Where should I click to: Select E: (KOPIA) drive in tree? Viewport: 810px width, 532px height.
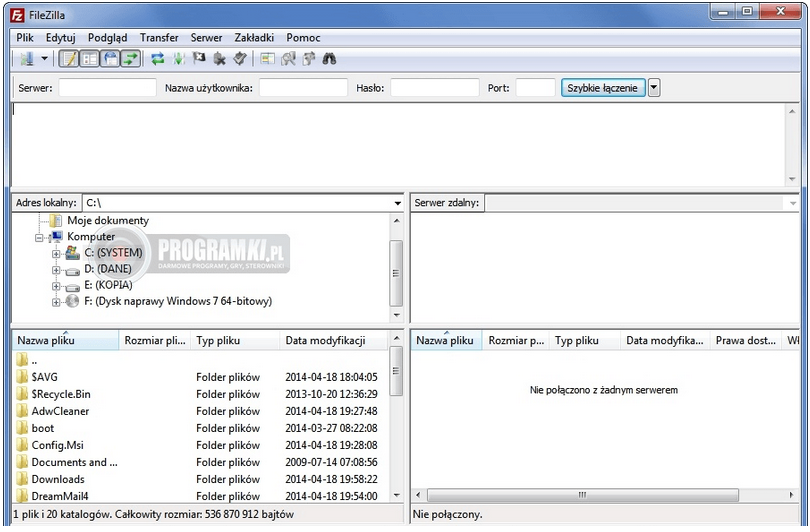click(x=108, y=285)
